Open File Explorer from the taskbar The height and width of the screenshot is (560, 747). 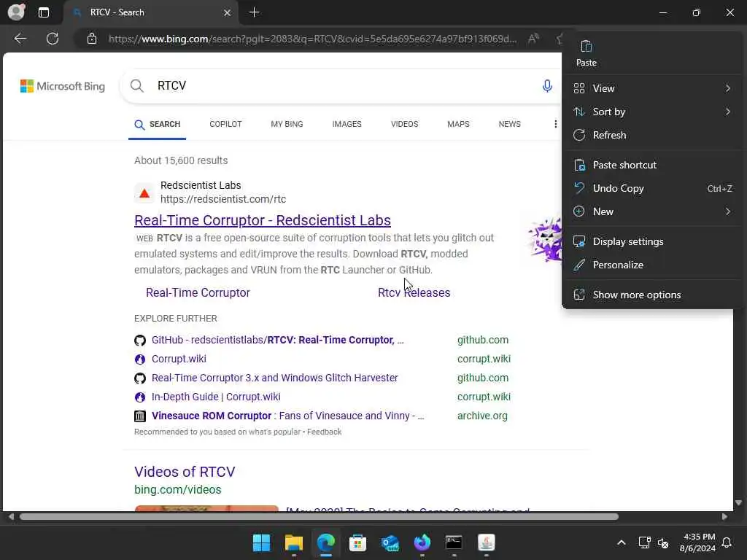tap(293, 542)
